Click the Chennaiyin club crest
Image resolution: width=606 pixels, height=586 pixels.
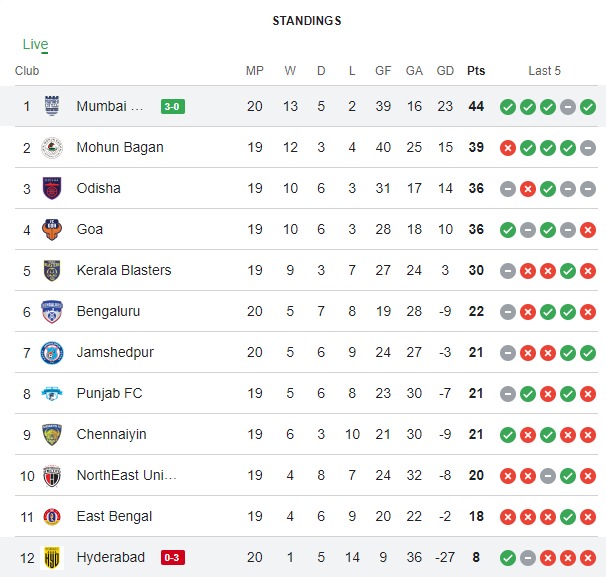(x=51, y=434)
